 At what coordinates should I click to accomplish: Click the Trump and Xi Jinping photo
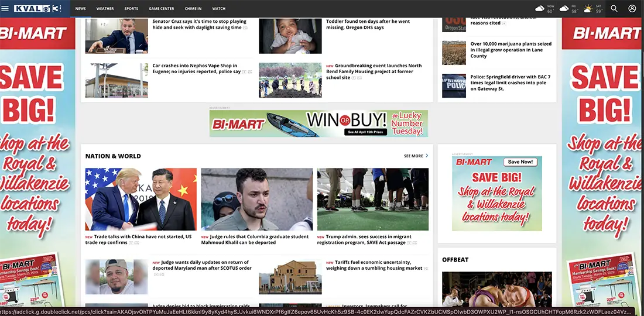(141, 199)
